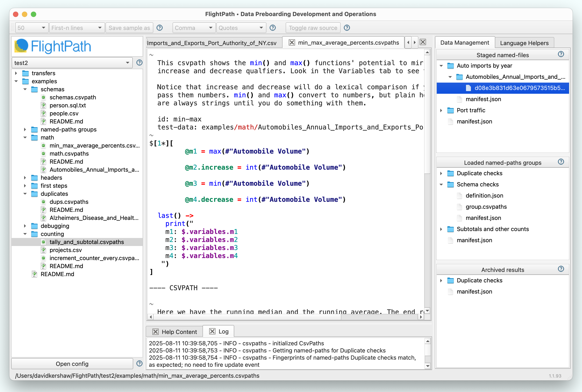582x392 pixels.
Task: Expand the Port traffic staged folder
Action: point(441,110)
